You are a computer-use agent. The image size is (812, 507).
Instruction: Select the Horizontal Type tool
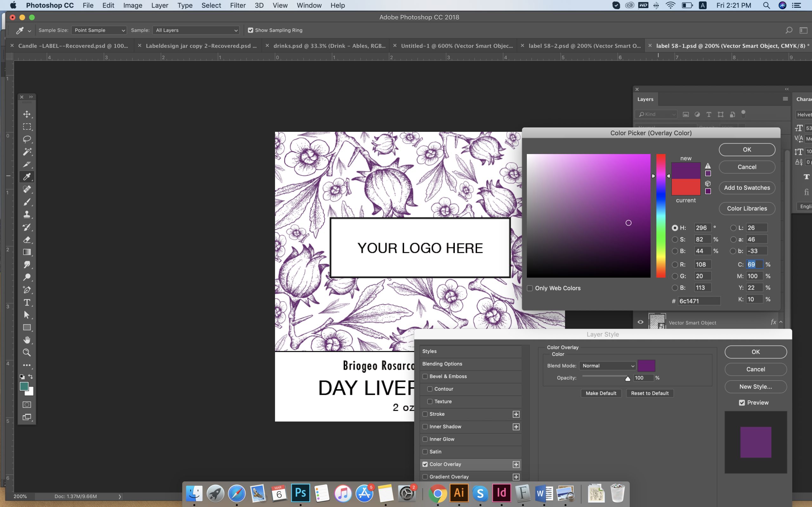pyautogui.click(x=27, y=302)
